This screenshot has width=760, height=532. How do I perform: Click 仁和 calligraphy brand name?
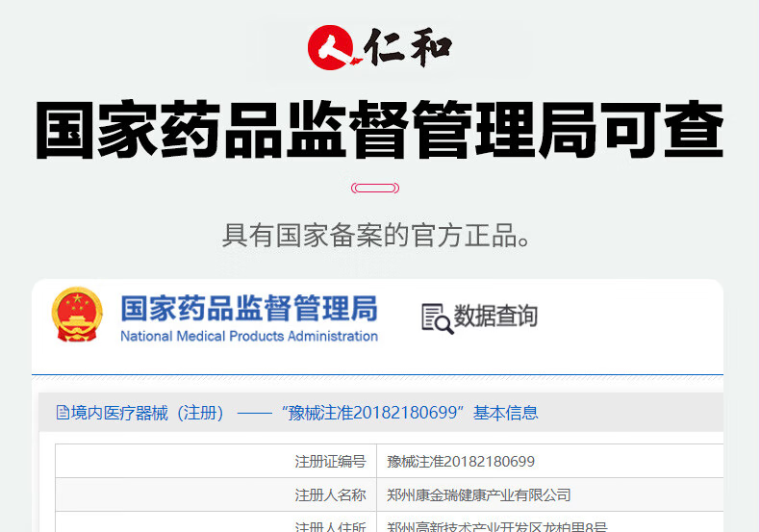click(408, 47)
